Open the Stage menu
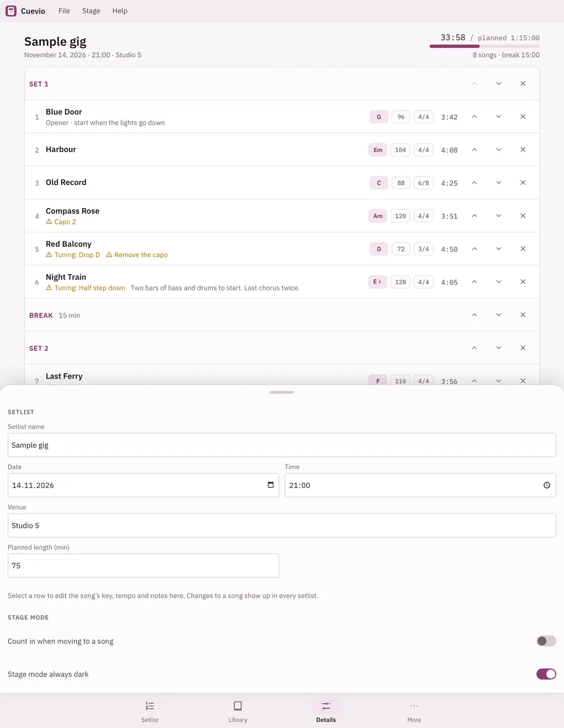The height and width of the screenshot is (728, 564). point(91,11)
